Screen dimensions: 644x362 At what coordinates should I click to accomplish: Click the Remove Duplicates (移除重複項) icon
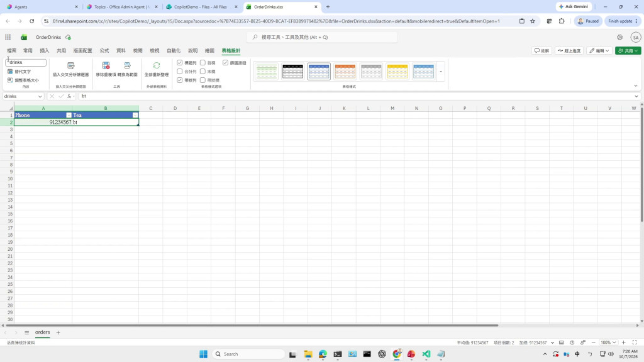[x=106, y=65]
